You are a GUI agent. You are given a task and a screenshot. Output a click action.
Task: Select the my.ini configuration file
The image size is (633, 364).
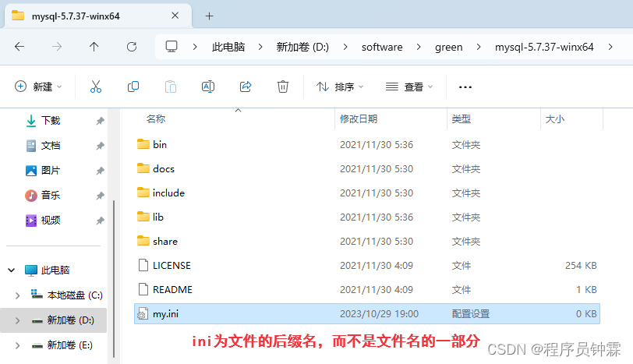[x=367, y=314]
